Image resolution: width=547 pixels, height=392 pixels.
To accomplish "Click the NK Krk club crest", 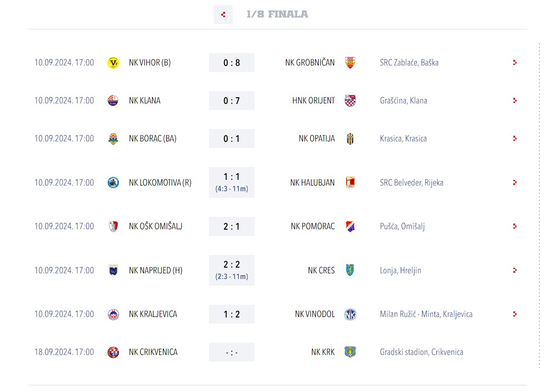I will [x=350, y=352].
